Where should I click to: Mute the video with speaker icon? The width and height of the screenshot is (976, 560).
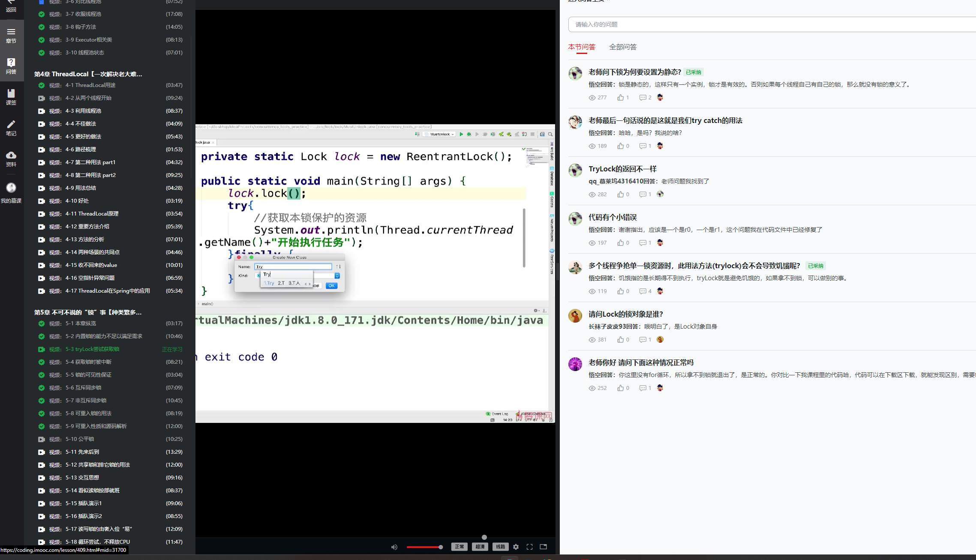(394, 547)
